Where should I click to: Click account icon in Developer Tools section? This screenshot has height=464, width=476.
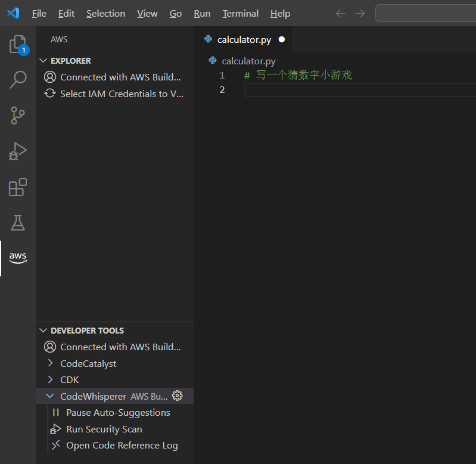50,347
